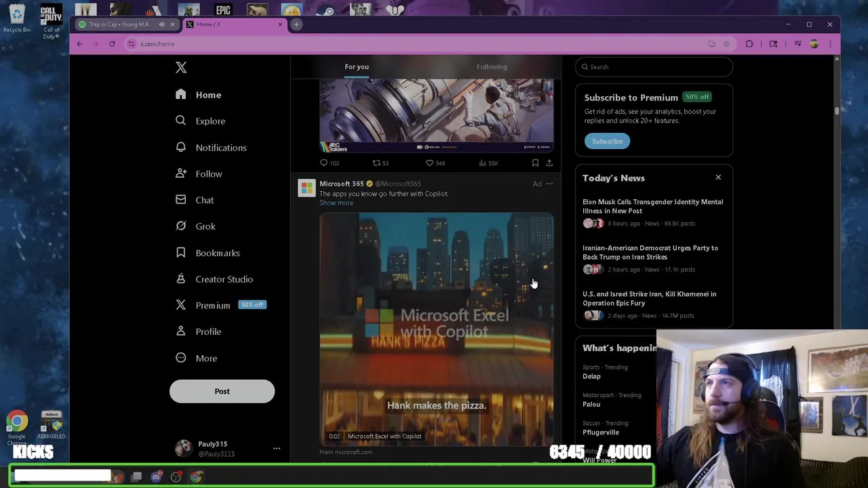Open the Iranian-American Democrat news story
The height and width of the screenshot is (488, 868).
click(x=650, y=252)
